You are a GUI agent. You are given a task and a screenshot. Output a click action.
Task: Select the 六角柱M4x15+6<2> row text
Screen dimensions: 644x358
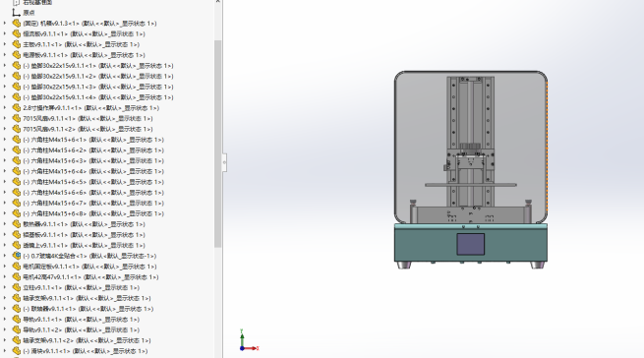point(93,150)
